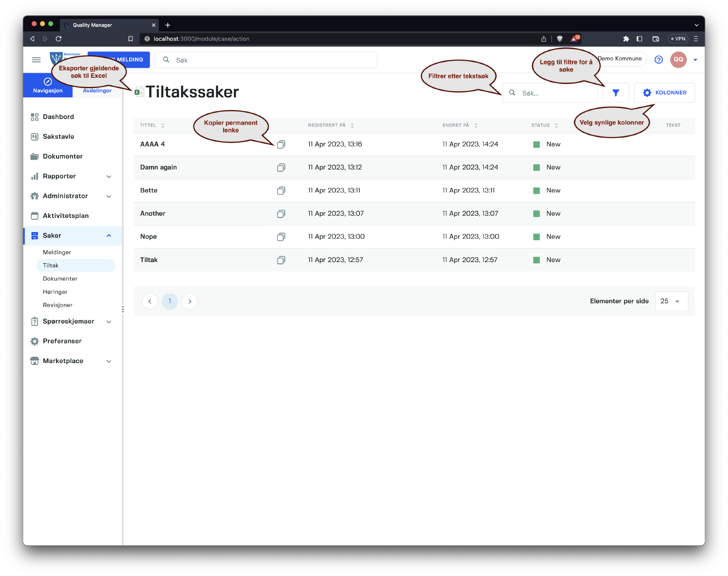The width and height of the screenshot is (728, 576).
Task: Toggle the VPN indicator in browser
Action: click(x=678, y=39)
